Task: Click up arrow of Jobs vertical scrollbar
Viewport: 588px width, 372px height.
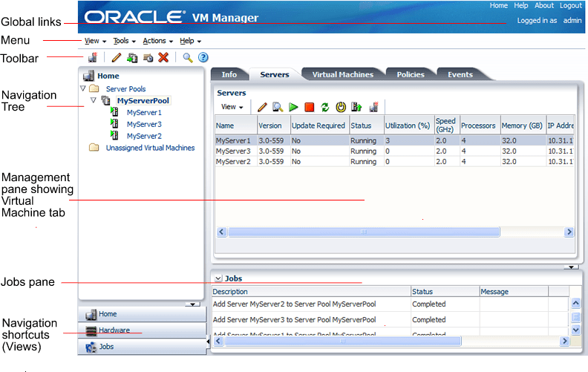Action: point(575,303)
